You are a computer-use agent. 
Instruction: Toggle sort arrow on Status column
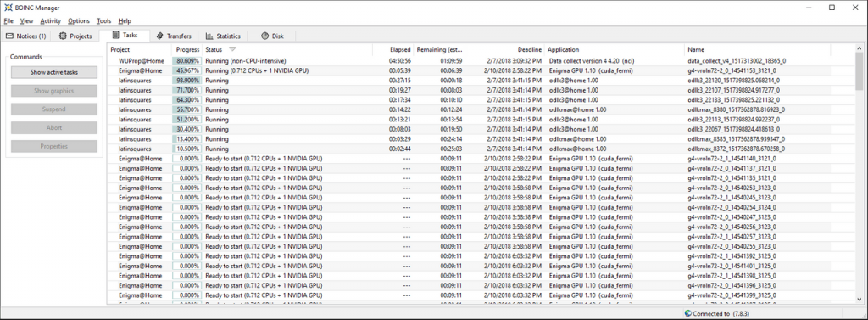(232, 50)
